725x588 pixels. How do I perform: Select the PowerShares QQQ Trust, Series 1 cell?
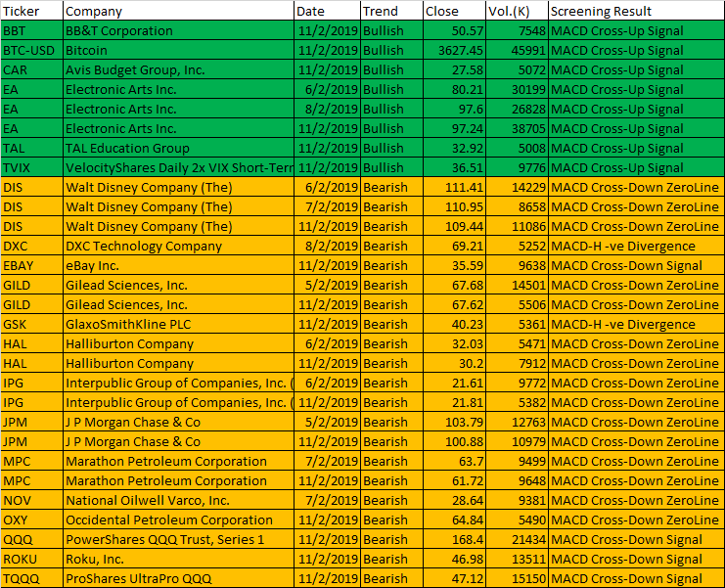pyautogui.click(x=178, y=539)
